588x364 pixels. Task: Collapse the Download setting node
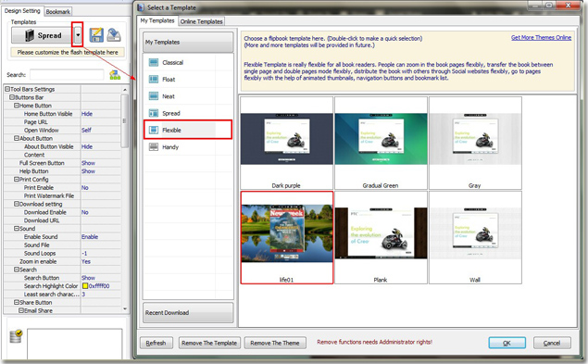point(17,204)
